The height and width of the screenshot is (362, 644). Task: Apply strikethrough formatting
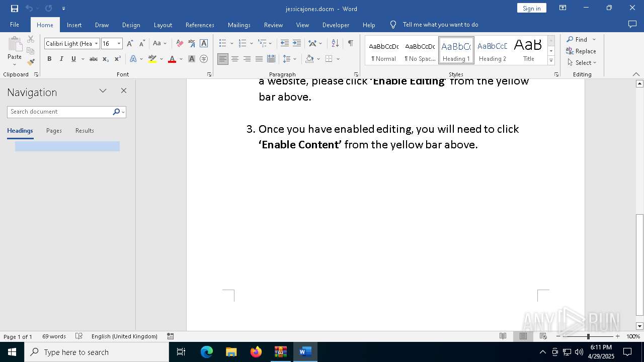pos(94,59)
